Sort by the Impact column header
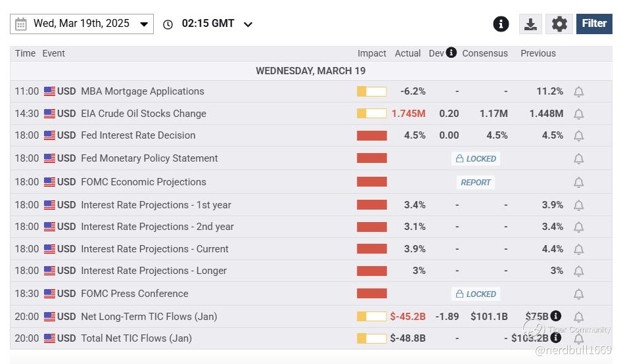This screenshot has width=623, height=364. (372, 53)
